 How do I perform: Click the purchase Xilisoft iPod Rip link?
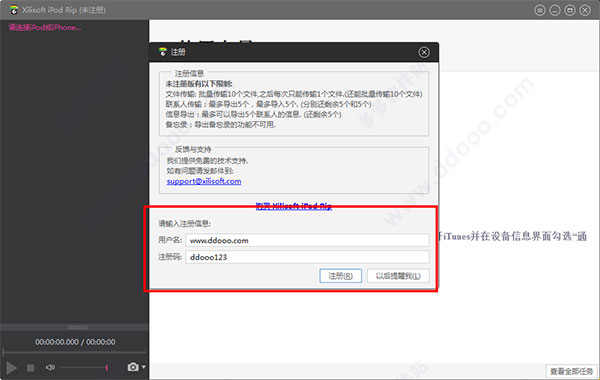pyautogui.click(x=293, y=206)
